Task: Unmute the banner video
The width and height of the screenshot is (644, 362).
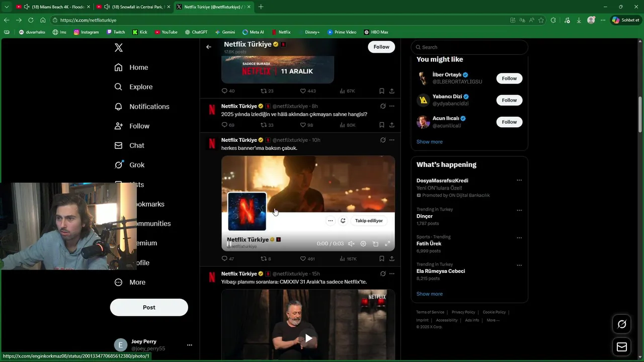Action: (x=351, y=244)
